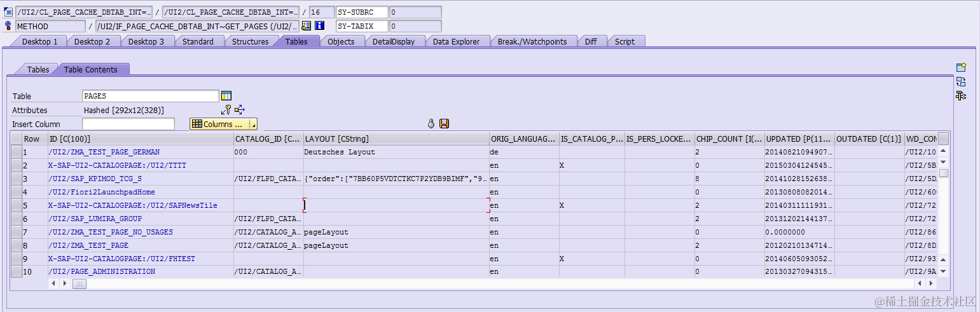Screen dimensions: 980x312
Task: Click the focused empty LAYOUT cell in row 5
Action: [x=396, y=205]
